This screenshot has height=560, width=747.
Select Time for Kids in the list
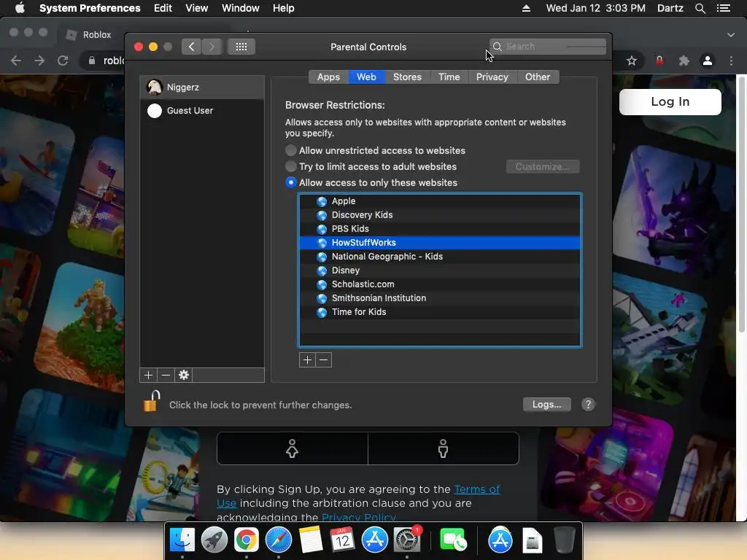click(439, 311)
